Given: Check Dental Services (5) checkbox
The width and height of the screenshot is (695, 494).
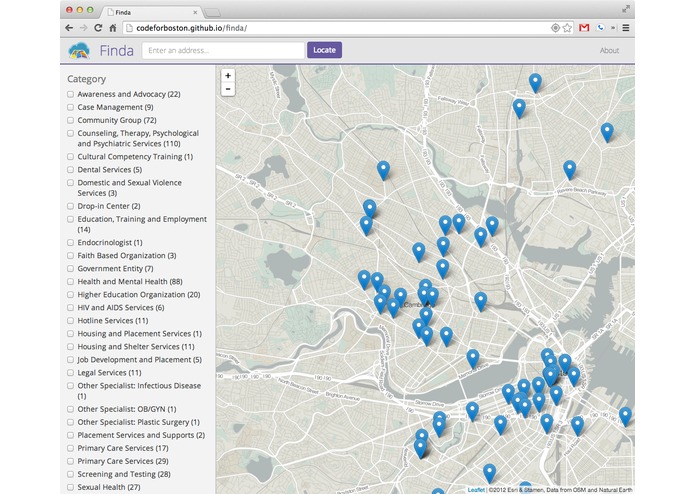Looking at the screenshot, I should click(x=70, y=170).
